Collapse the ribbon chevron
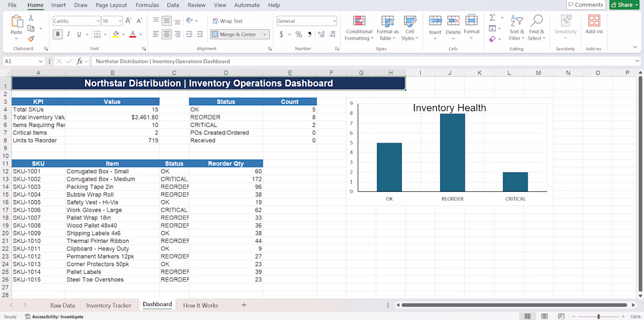The image size is (644, 320). click(635, 47)
